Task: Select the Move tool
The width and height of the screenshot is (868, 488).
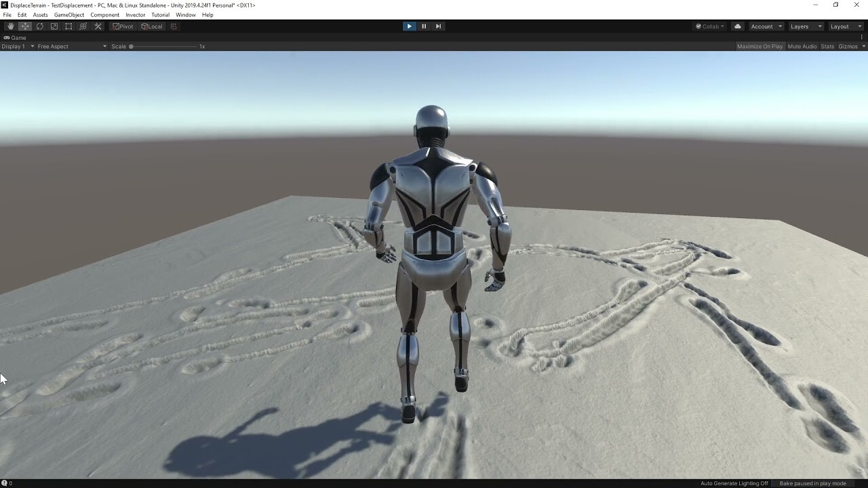Action: [x=24, y=26]
